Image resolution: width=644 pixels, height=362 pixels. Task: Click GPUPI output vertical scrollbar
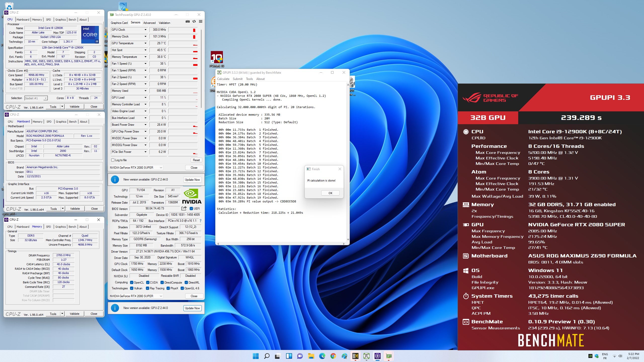tap(348, 162)
